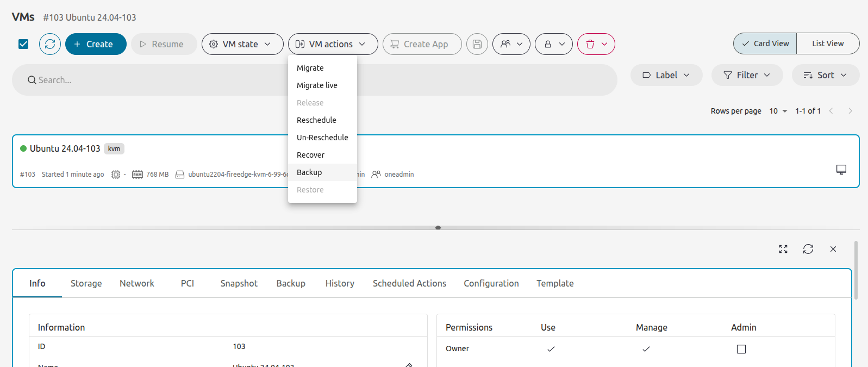Click the Resume button

tap(164, 44)
